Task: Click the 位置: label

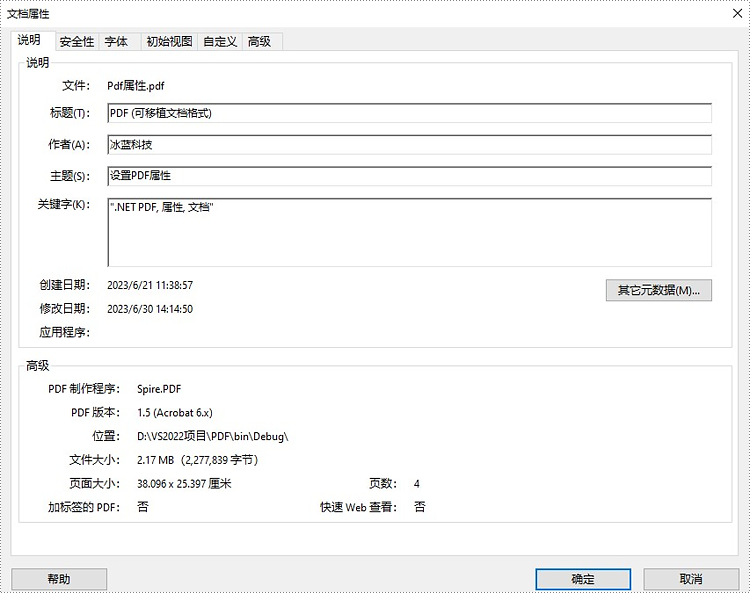Action: coord(106,436)
